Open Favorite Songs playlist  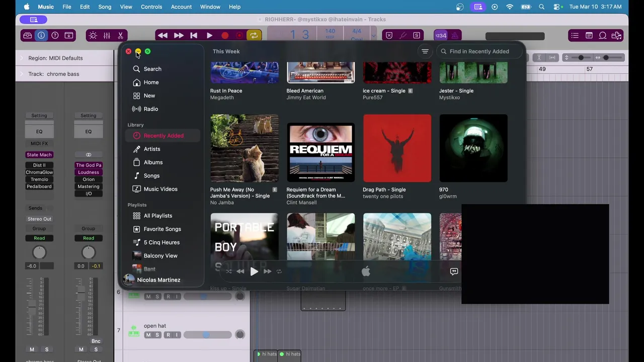tap(162, 229)
